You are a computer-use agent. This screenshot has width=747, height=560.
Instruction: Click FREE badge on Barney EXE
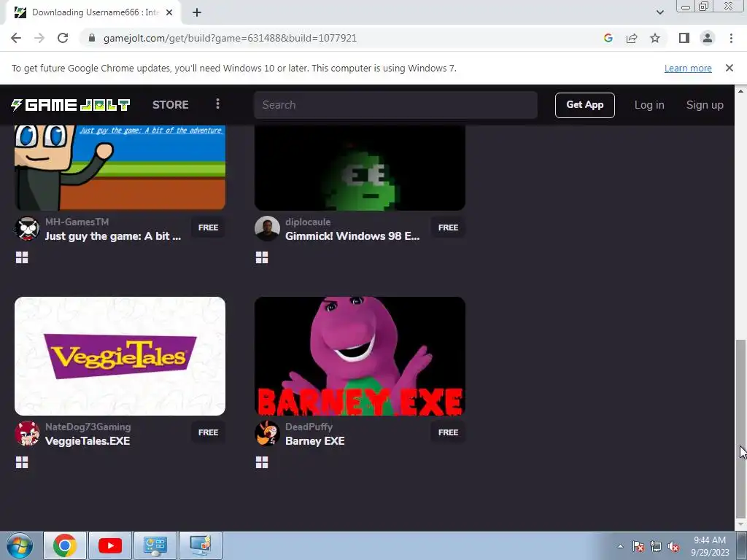tap(448, 432)
